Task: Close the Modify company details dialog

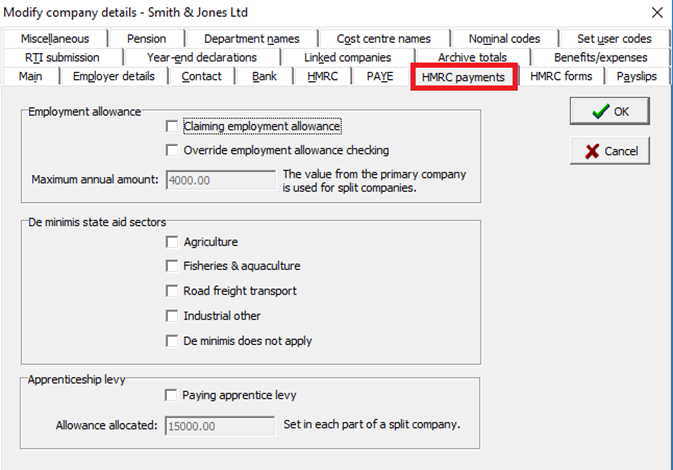Action: pos(656,13)
